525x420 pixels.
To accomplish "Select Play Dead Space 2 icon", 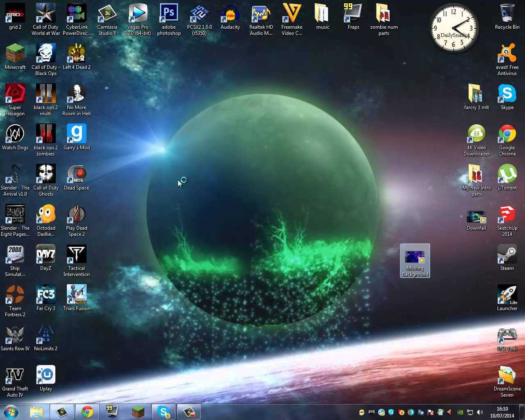I will (77, 221).
